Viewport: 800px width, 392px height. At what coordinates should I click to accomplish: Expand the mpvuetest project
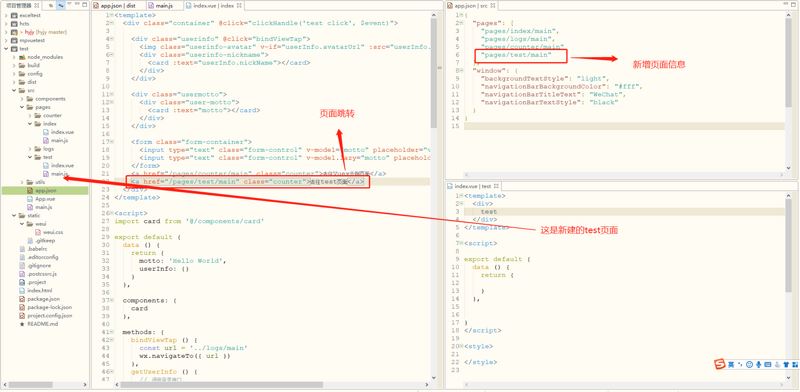(6, 40)
